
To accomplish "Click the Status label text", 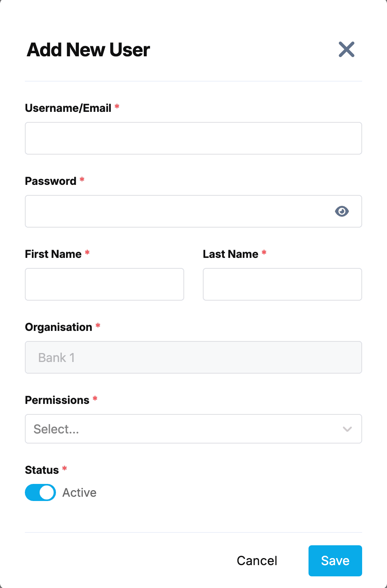I will pyautogui.click(x=42, y=470).
